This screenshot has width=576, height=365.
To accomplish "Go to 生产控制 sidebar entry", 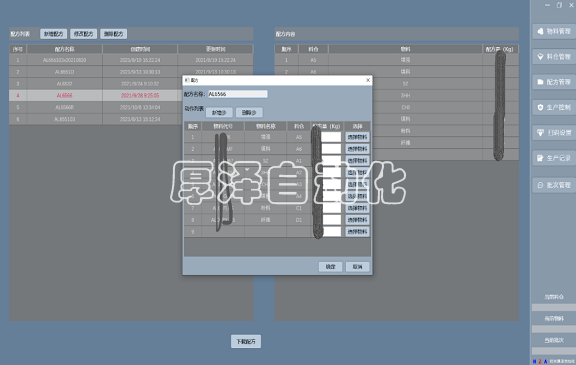I will [x=554, y=108].
